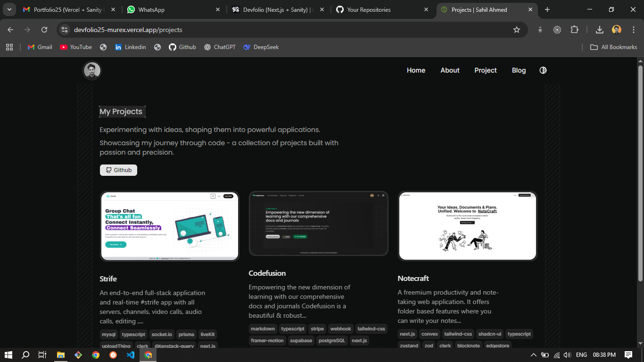Screen dimensions: 644x362
Task: Navigate to Home in site navbar
Action: (x=416, y=70)
